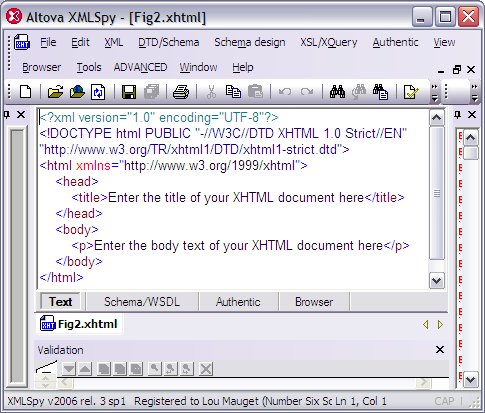
Task: Toggle the pin on right side panel
Action: pyautogui.click(x=458, y=115)
